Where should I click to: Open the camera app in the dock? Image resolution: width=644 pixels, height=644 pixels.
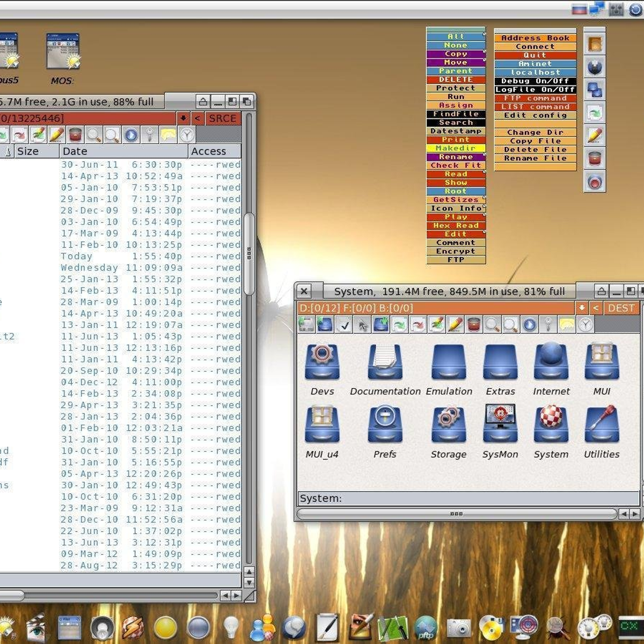(458, 627)
